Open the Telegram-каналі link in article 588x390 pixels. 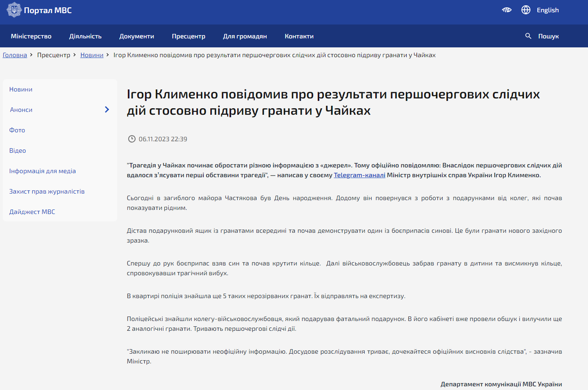click(359, 175)
